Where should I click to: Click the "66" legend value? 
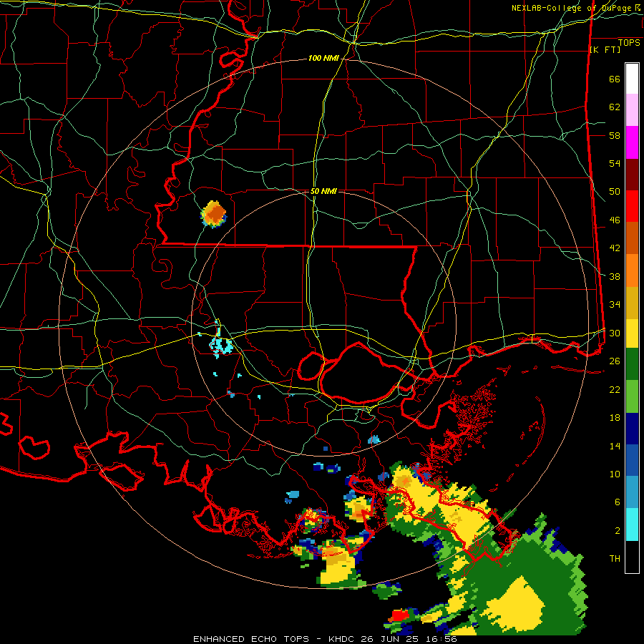615,79
